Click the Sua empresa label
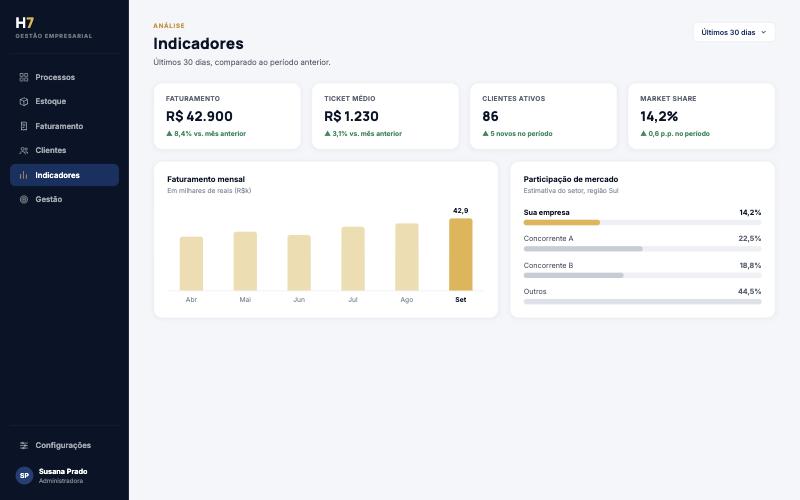The width and height of the screenshot is (800, 500). [546, 212]
